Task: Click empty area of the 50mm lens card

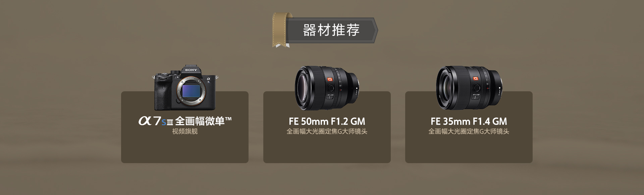Action: [x=327, y=149]
